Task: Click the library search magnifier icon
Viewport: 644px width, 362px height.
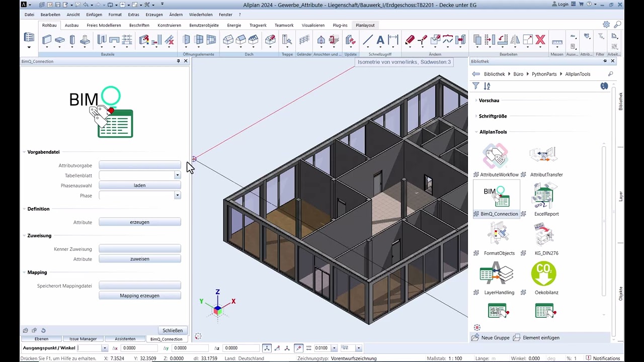Action: (611, 74)
